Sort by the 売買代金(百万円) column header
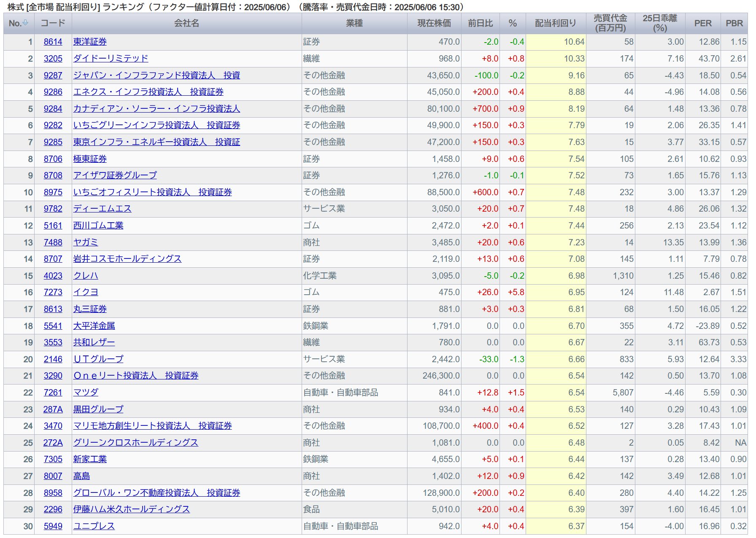Image resolution: width=756 pixels, height=538 pixels. click(x=610, y=23)
